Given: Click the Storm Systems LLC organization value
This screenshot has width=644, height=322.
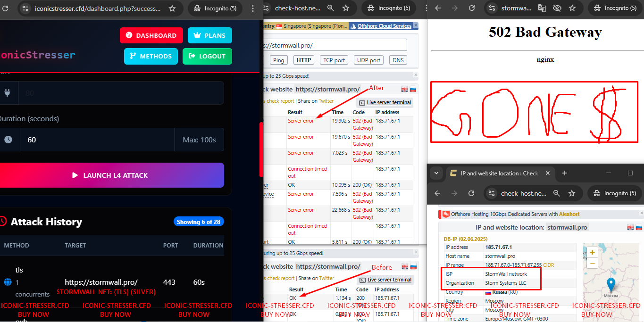Looking at the screenshot, I should [506, 283].
